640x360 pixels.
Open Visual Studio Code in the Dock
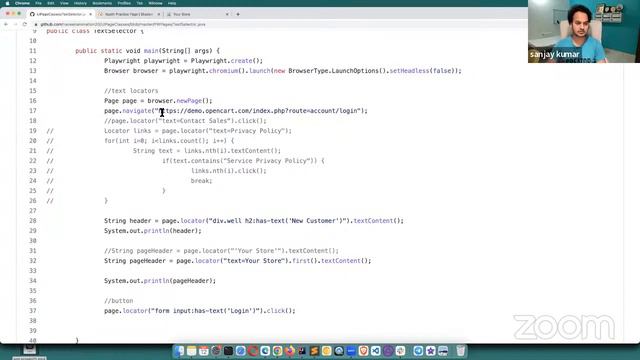point(376,351)
